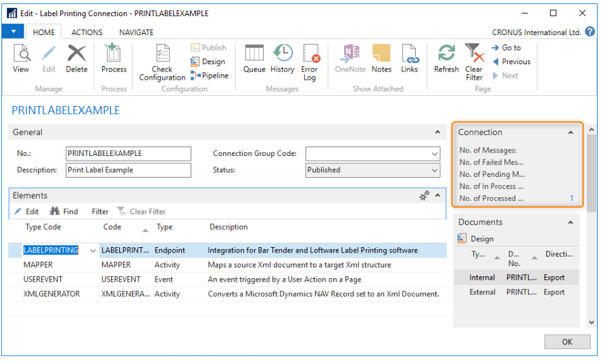Select the External document row
Image resolution: width=601 pixels, height=364 pixels.
coord(516,292)
